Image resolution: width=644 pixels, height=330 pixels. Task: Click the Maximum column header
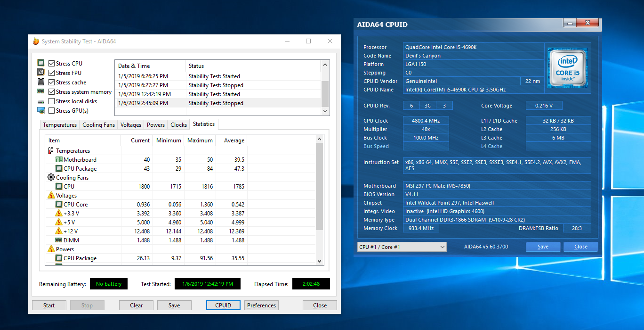click(x=200, y=140)
